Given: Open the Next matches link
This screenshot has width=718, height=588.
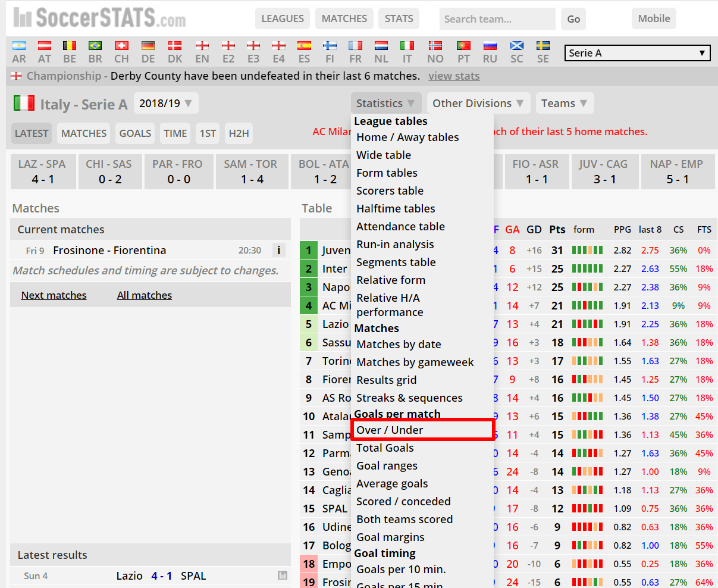Looking at the screenshot, I should point(54,295).
